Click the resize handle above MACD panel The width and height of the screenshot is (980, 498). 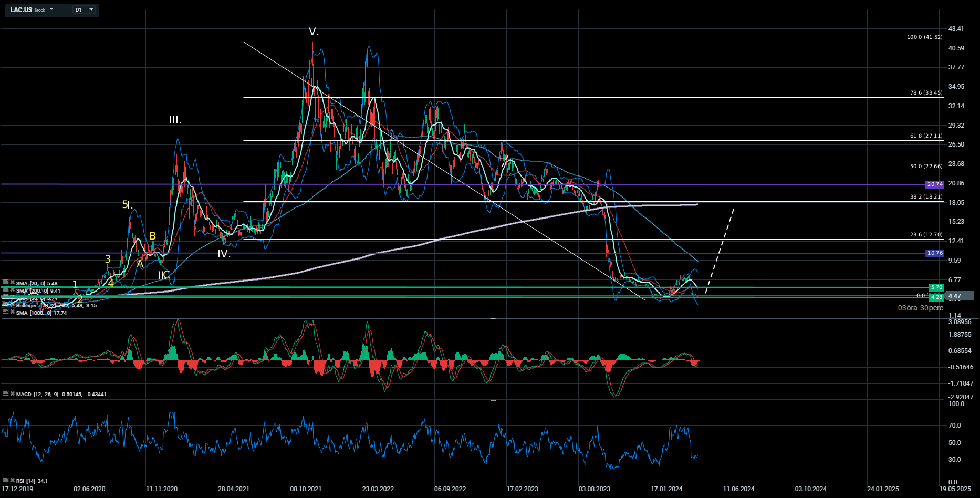tap(493, 319)
